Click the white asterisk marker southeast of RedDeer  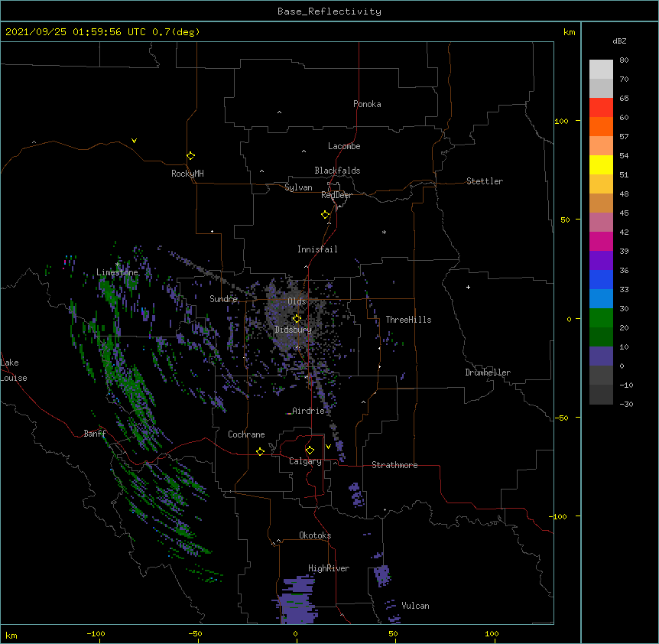[x=384, y=232]
